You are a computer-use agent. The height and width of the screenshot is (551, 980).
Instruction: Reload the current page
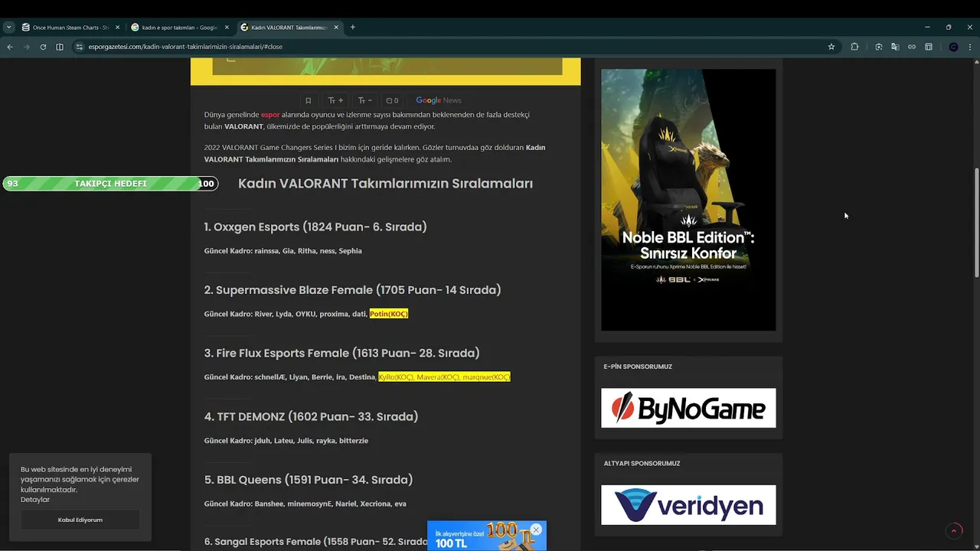[x=43, y=47]
